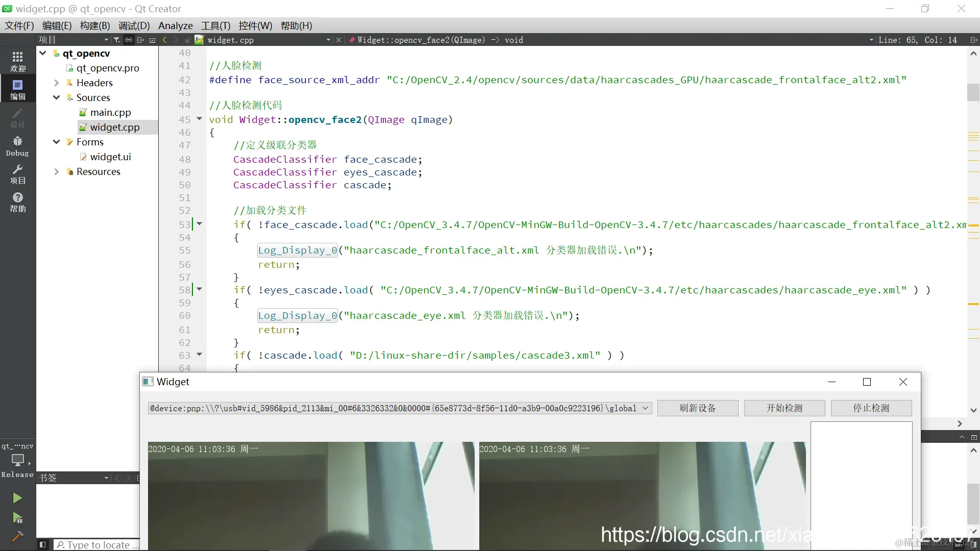Click the 开始检测 button
This screenshot has height=551, width=980.
[x=784, y=408]
